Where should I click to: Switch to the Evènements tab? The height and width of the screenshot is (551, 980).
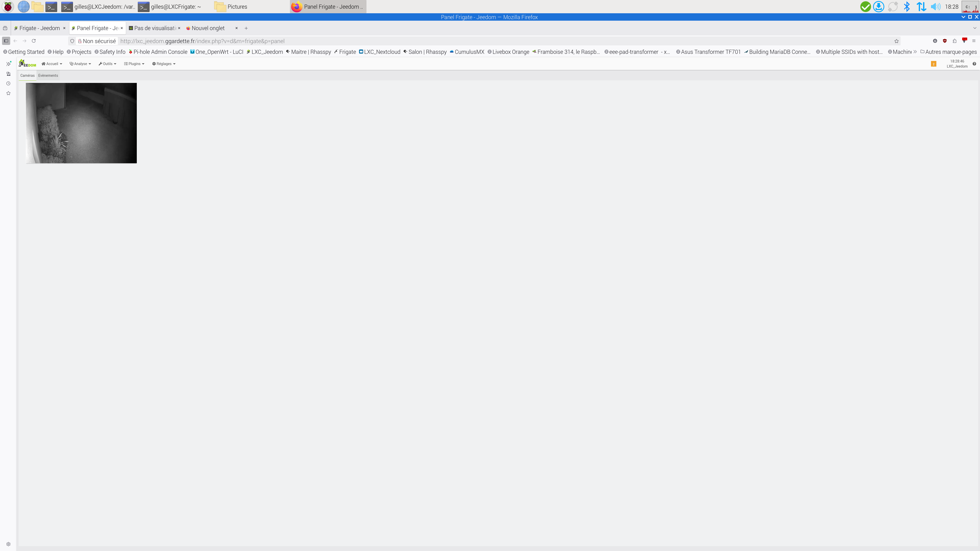pos(48,76)
